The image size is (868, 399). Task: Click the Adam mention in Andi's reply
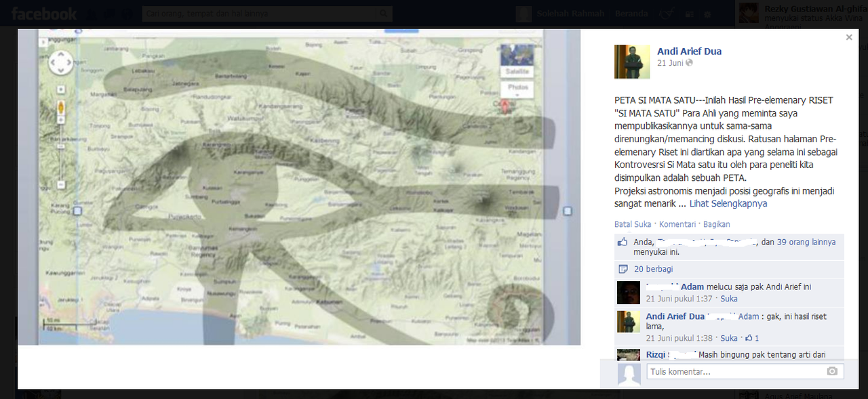(x=749, y=316)
